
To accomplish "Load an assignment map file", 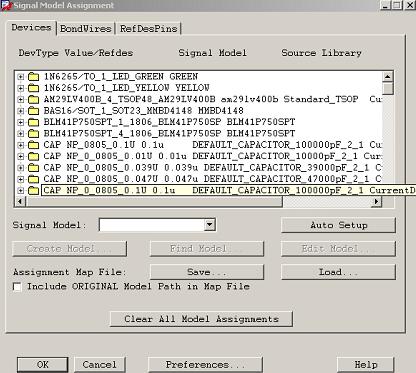I will coord(338,272).
